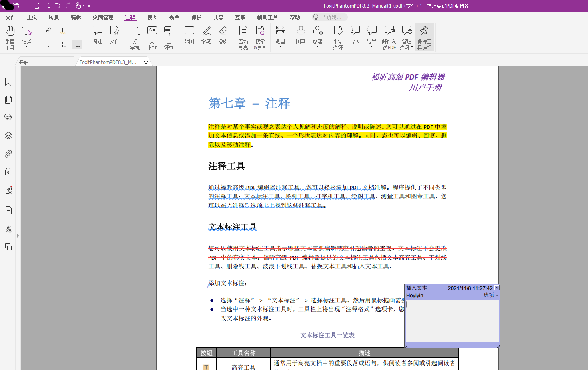Toggle Keep Tool Selected (保持工具选择)

[x=425, y=38]
